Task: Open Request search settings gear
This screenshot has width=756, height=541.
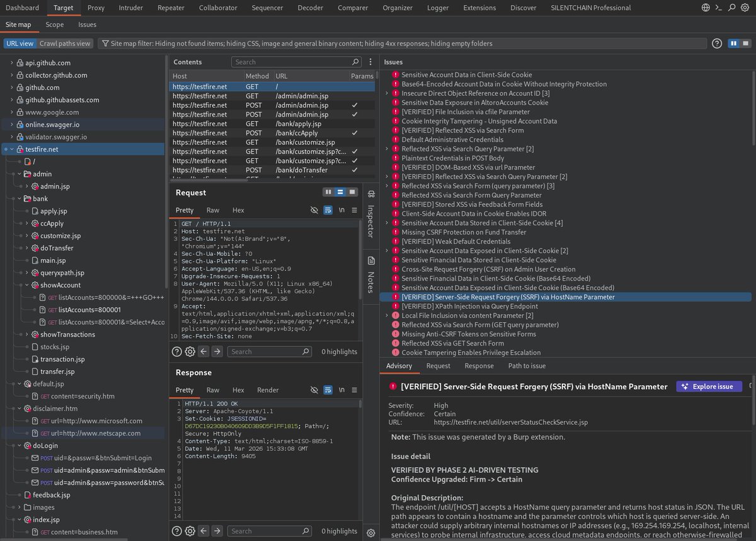Action: point(190,352)
